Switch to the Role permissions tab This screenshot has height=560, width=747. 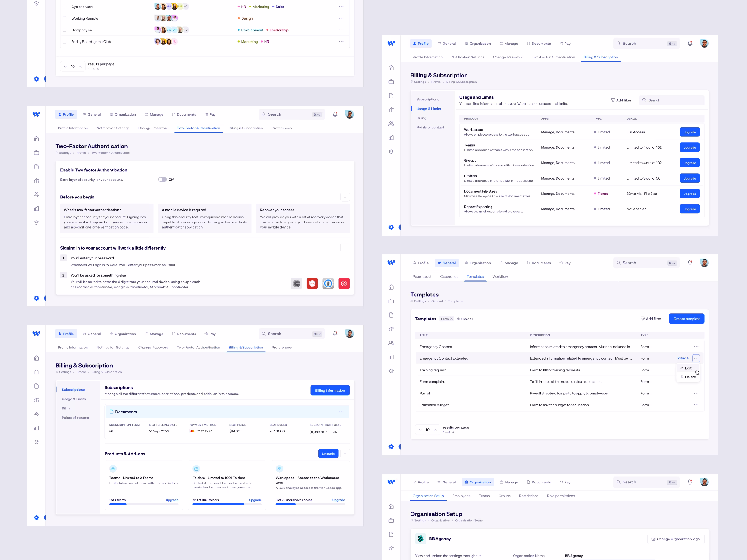[x=561, y=496]
